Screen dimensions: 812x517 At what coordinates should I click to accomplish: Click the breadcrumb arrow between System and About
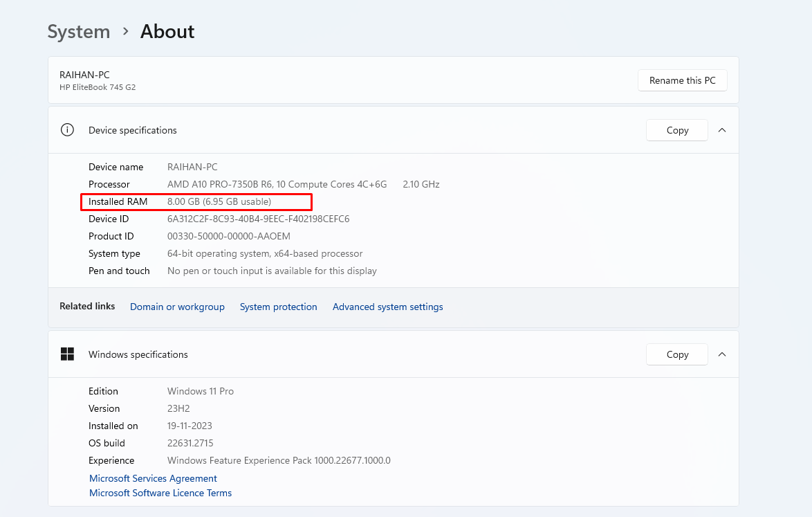click(x=125, y=31)
